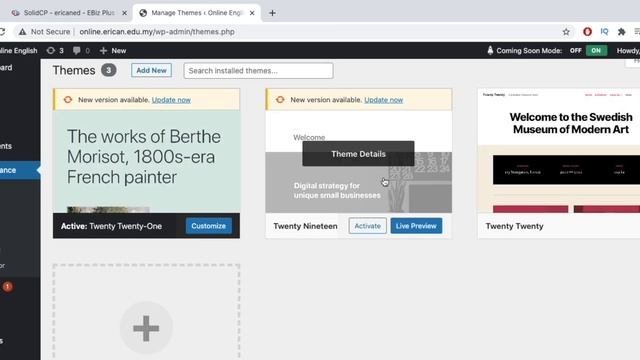Reload the page with the refresh icon
The height and width of the screenshot is (360, 640).
coord(2,31)
